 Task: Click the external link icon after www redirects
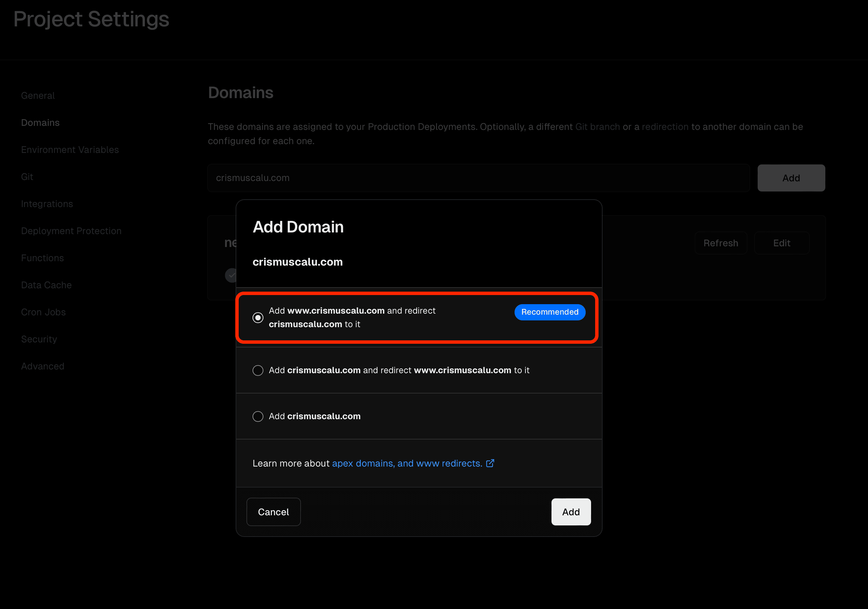point(490,463)
